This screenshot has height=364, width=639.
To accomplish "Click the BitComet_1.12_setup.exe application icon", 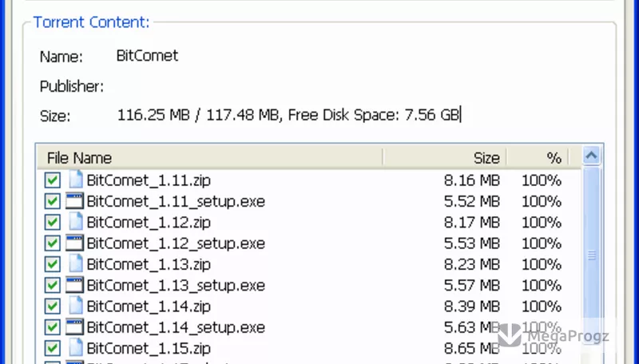I will (x=74, y=243).
